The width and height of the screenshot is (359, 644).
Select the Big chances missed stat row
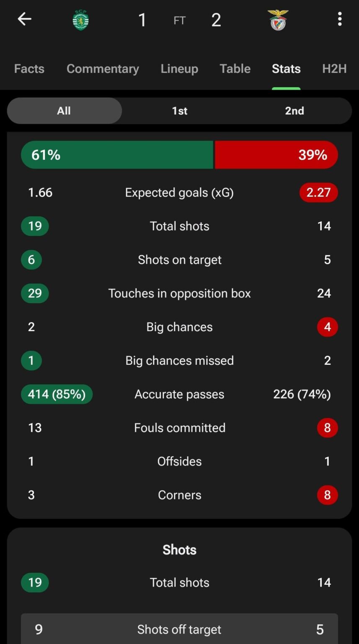click(x=179, y=360)
